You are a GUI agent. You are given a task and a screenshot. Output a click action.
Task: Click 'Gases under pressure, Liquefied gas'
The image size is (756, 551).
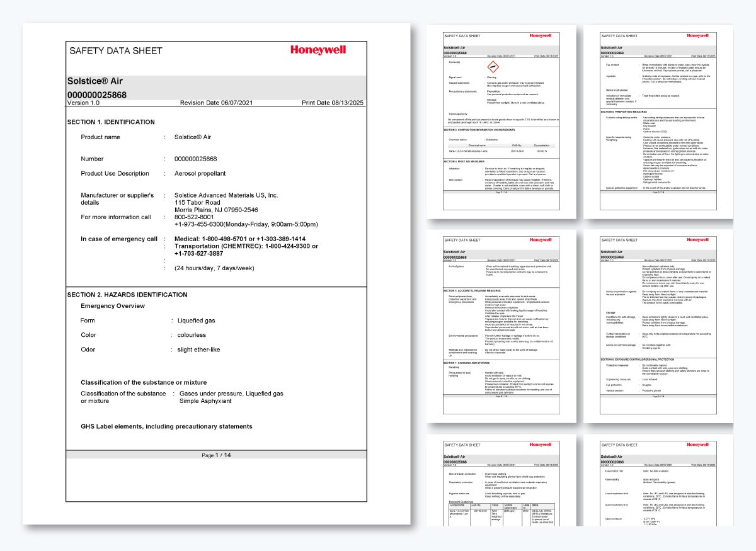pos(231,394)
